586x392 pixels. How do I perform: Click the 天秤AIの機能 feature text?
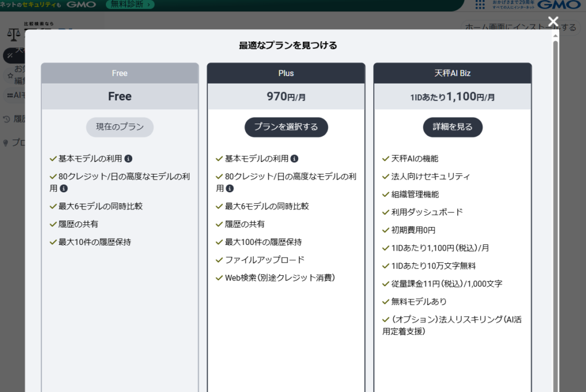pos(414,159)
